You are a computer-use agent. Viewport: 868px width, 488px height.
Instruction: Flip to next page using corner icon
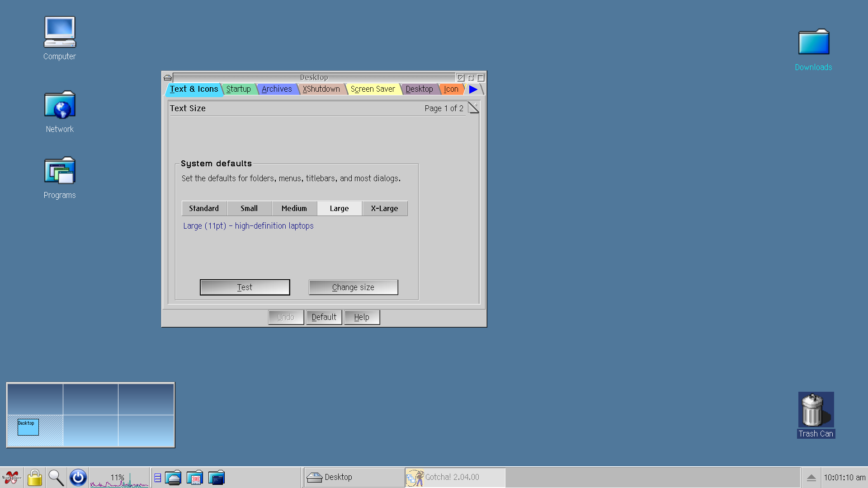[473, 108]
